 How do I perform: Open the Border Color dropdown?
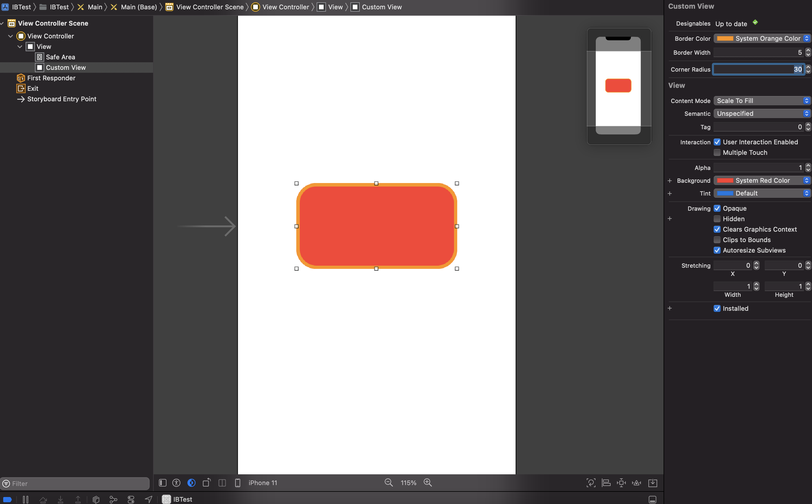point(761,38)
